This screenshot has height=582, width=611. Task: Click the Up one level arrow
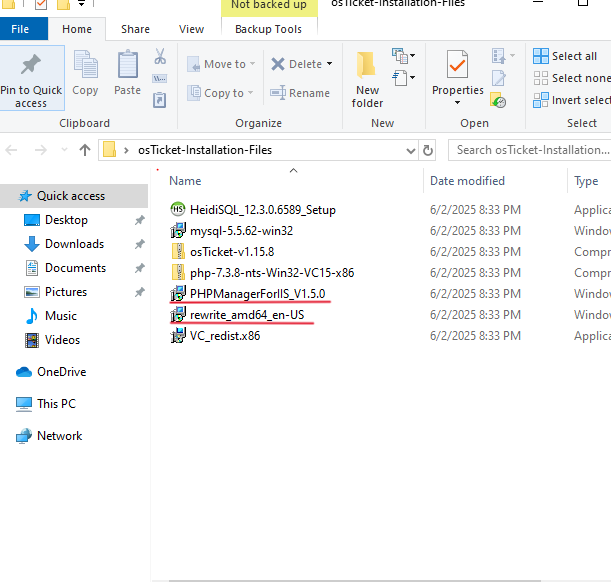tap(85, 150)
